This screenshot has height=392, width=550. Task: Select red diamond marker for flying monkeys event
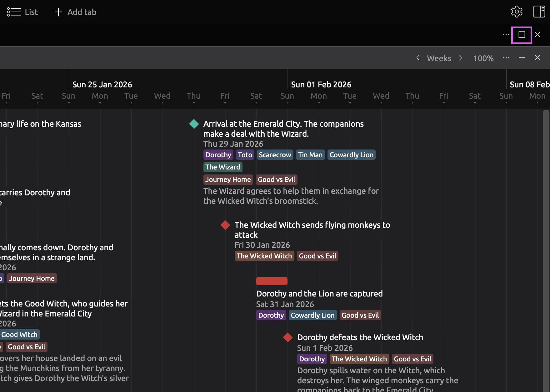(x=225, y=225)
